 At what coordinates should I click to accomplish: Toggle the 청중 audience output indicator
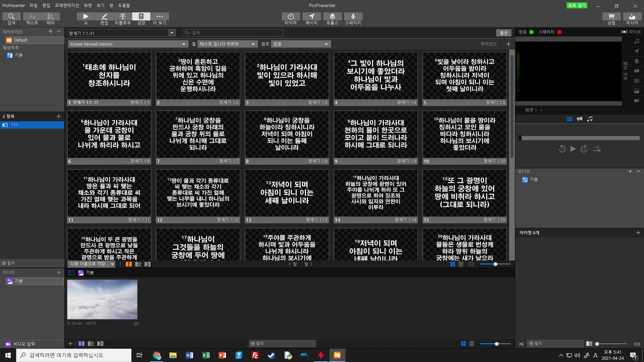531,32
